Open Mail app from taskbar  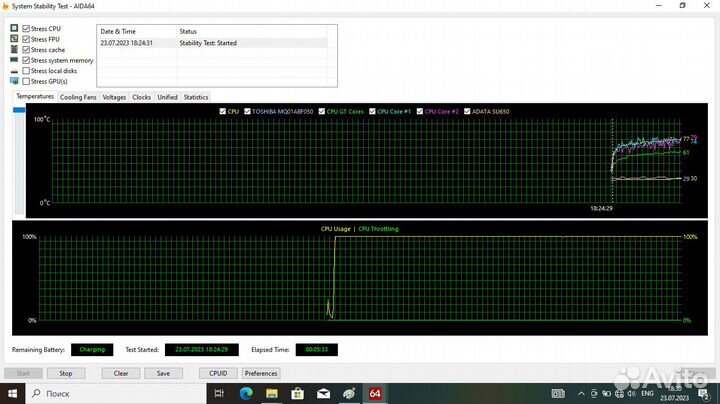323,393
